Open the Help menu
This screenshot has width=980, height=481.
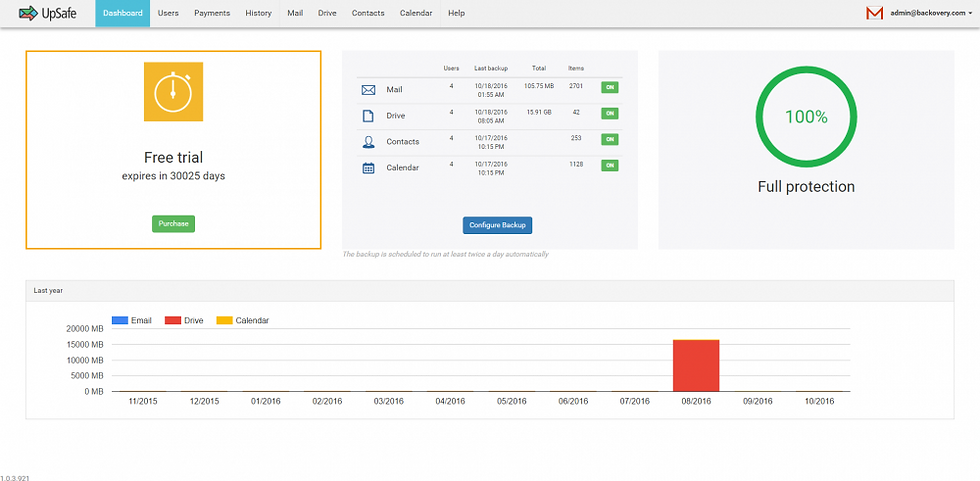pos(456,13)
